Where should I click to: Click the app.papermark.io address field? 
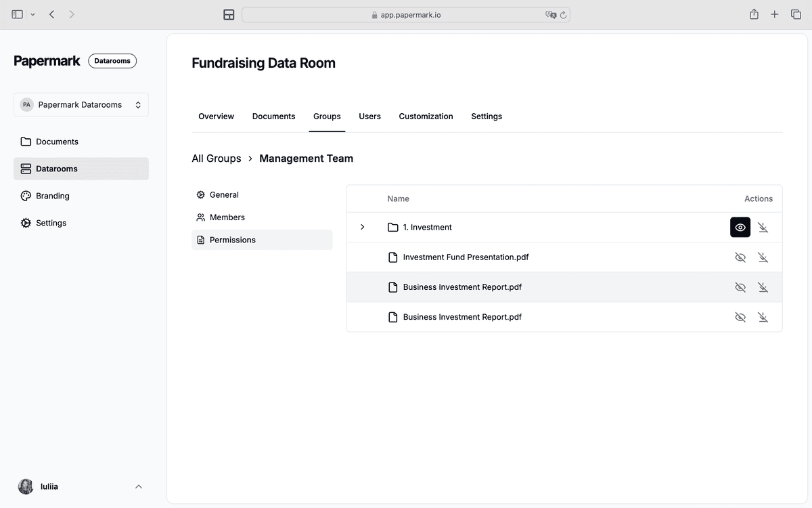point(406,14)
